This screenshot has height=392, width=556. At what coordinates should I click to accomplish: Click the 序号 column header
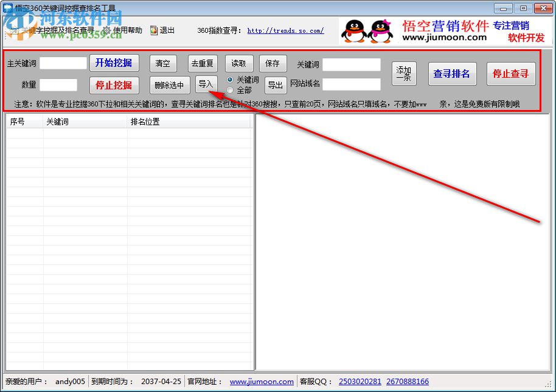pyautogui.click(x=24, y=122)
